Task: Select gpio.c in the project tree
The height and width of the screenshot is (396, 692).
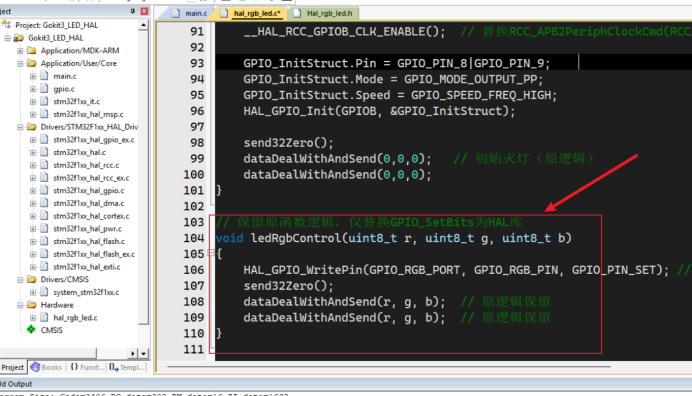Action: 64,89
